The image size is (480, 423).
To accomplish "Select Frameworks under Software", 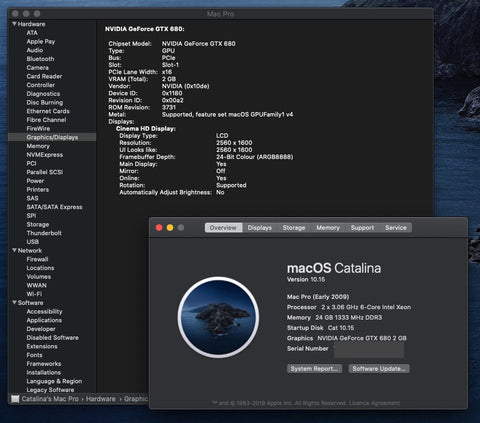I will pyautogui.click(x=44, y=364).
